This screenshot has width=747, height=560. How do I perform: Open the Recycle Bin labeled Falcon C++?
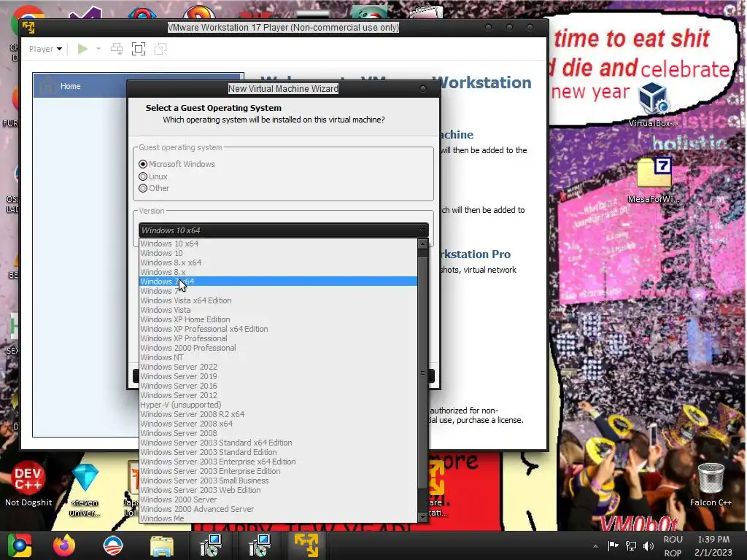pyautogui.click(x=711, y=484)
